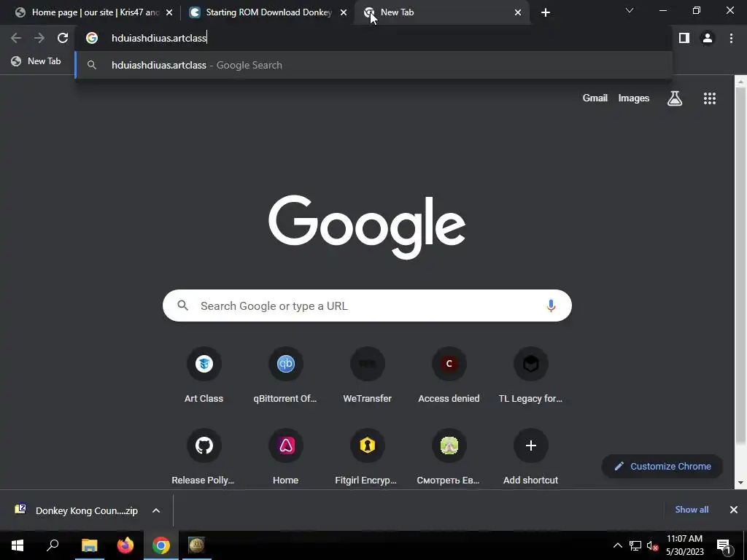Start voice search with the microphone
This screenshot has height=560, width=747.
pos(551,306)
